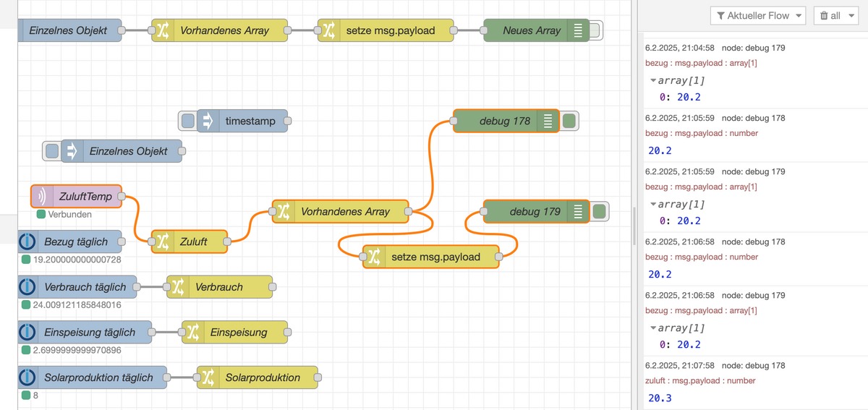Click the shuffle icon on Solarproduktion node

click(208, 377)
